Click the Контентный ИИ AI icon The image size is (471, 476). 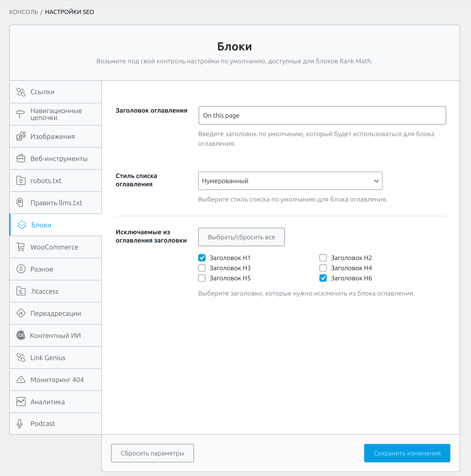21,335
